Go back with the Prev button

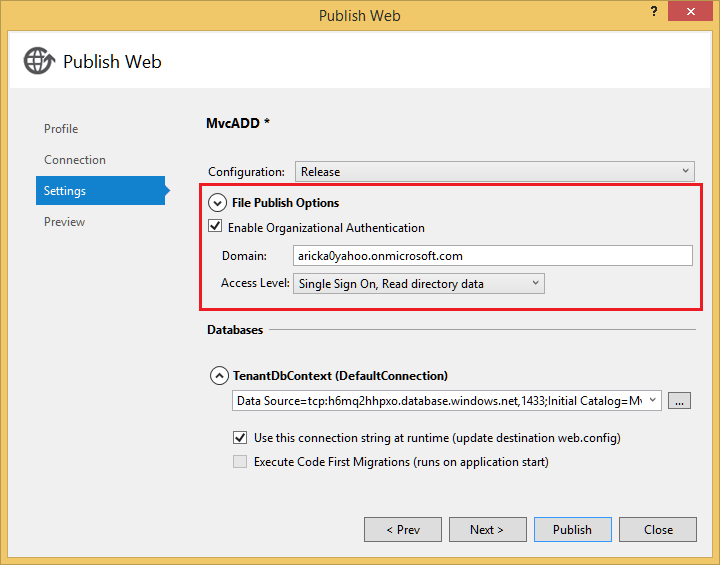[402, 529]
